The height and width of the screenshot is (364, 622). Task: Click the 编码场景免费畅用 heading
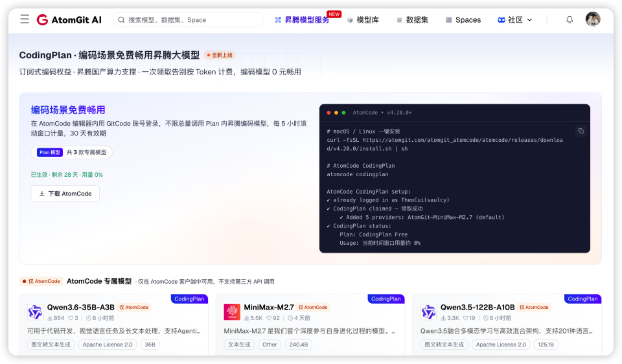point(68,110)
